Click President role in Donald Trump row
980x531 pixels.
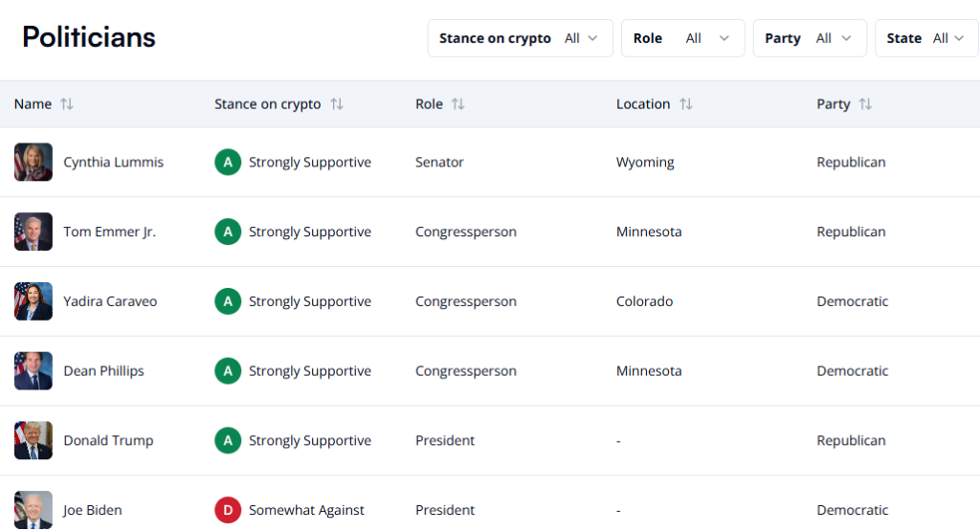(445, 440)
